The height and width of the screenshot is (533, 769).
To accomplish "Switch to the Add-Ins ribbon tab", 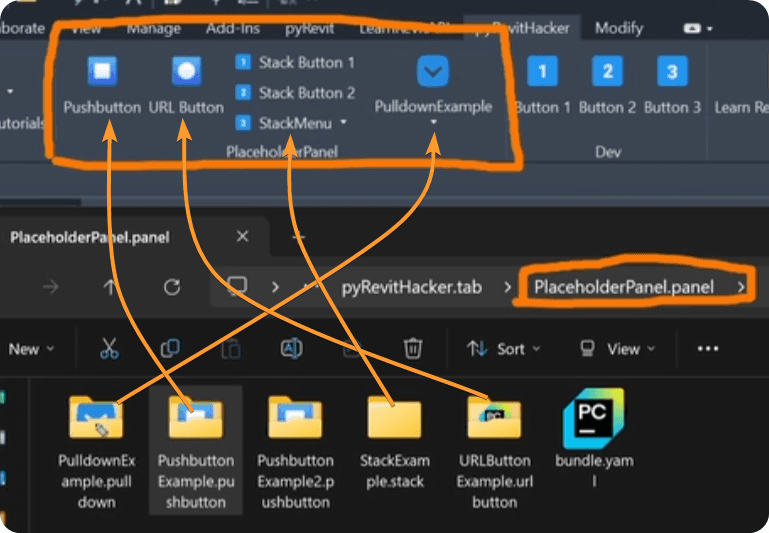I will click(233, 28).
